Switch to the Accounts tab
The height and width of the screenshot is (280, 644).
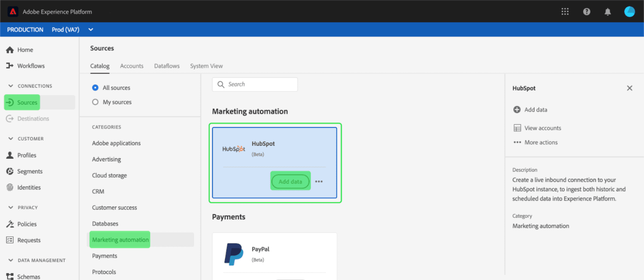click(132, 66)
